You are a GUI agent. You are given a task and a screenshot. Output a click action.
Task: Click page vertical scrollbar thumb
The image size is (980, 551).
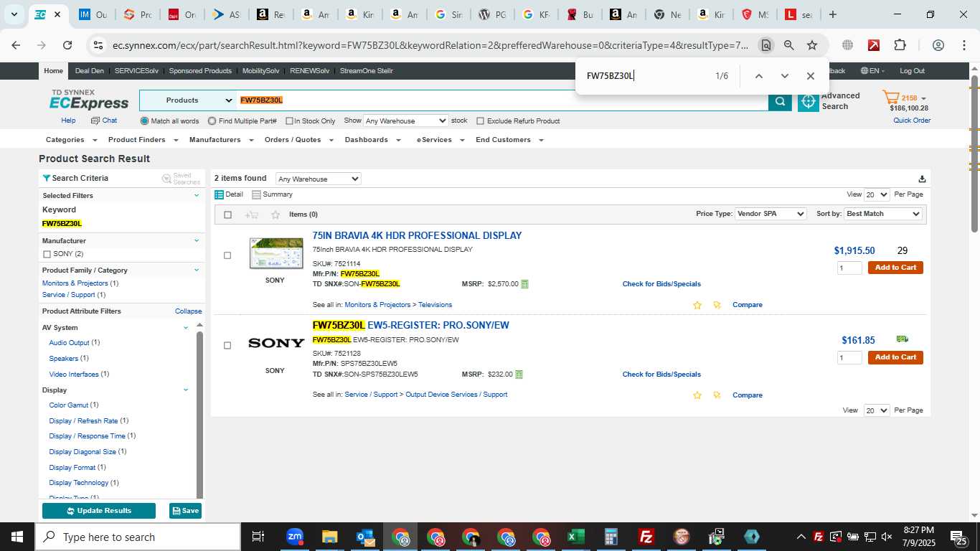pyautogui.click(x=974, y=154)
